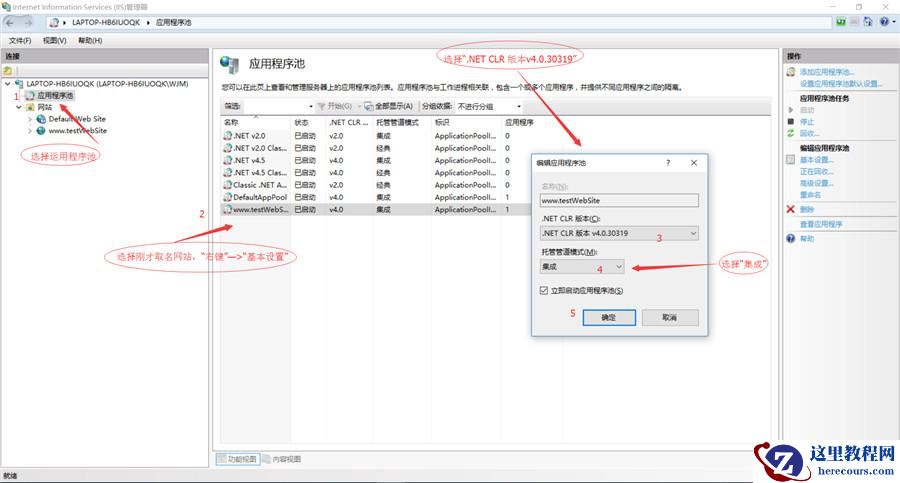Click the DefaultAppPool row icon
This screenshot has height=483, width=900.
coord(228,197)
